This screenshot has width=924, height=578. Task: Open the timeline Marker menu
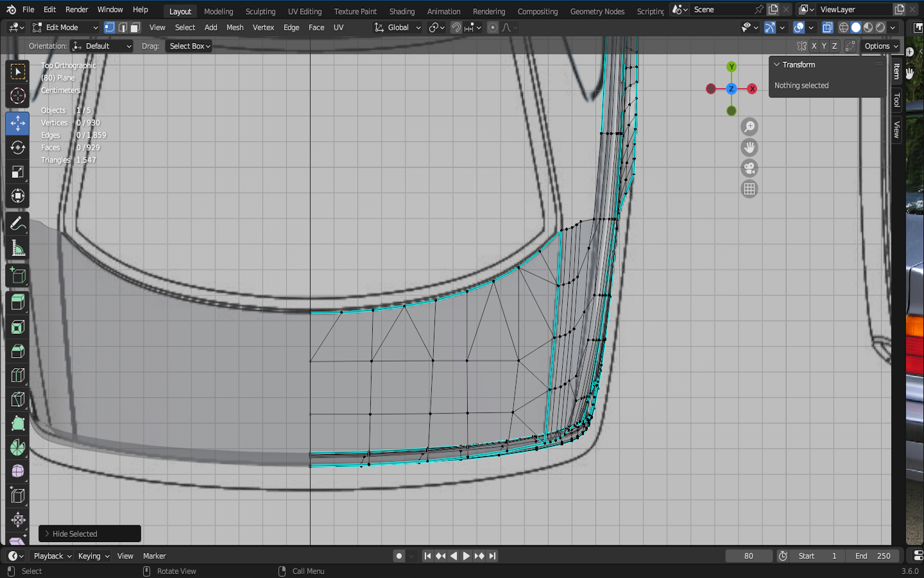154,556
